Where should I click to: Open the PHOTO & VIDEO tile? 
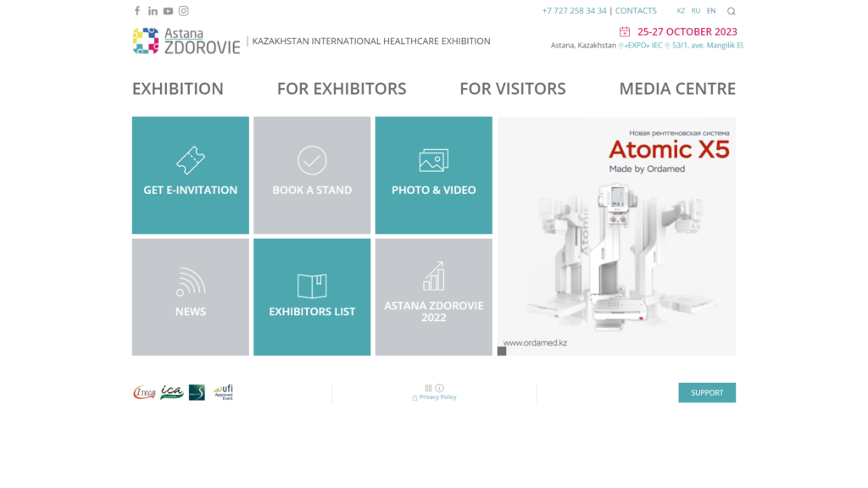[x=433, y=175]
